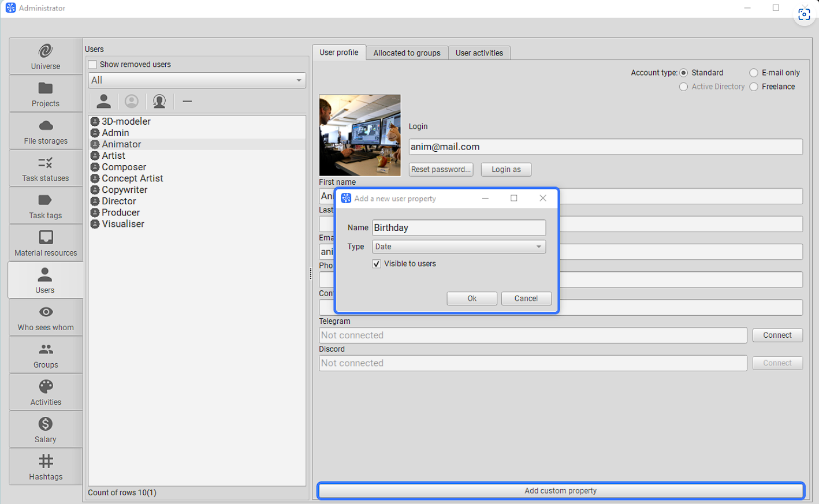
Task: Click the Login field anim@mail.com
Action: pos(606,147)
